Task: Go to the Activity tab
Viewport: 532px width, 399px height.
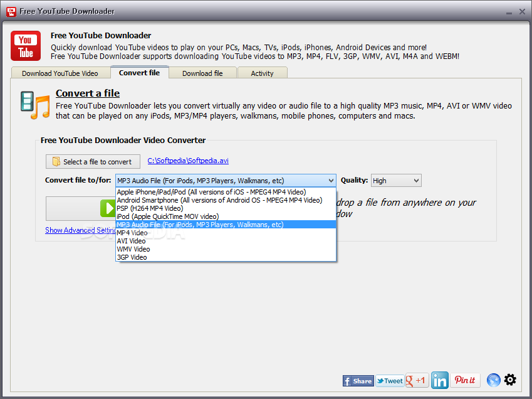Action: 263,73
